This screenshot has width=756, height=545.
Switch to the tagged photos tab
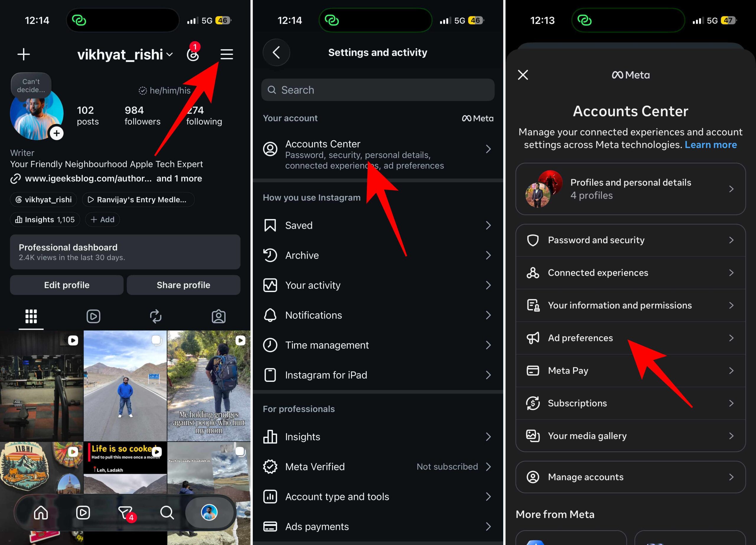coord(219,316)
